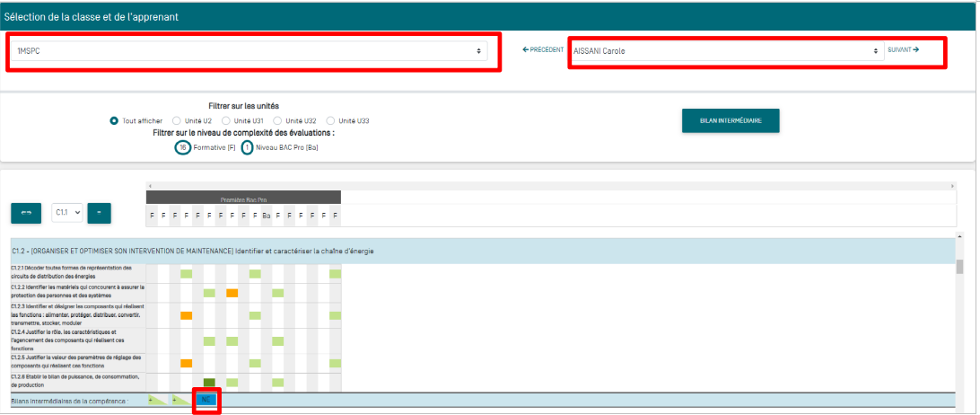Click the 16 Formative count circle

pyautogui.click(x=183, y=147)
